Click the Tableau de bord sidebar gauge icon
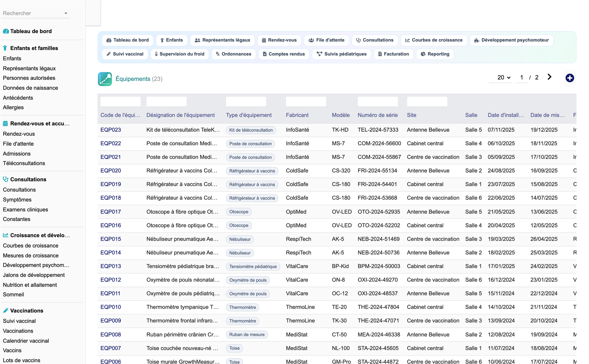Screen dimensions: 589x364 [6, 31]
